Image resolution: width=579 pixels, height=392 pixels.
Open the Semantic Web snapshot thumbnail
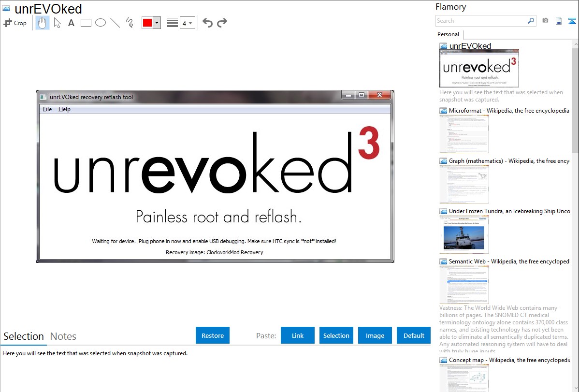pyautogui.click(x=464, y=285)
